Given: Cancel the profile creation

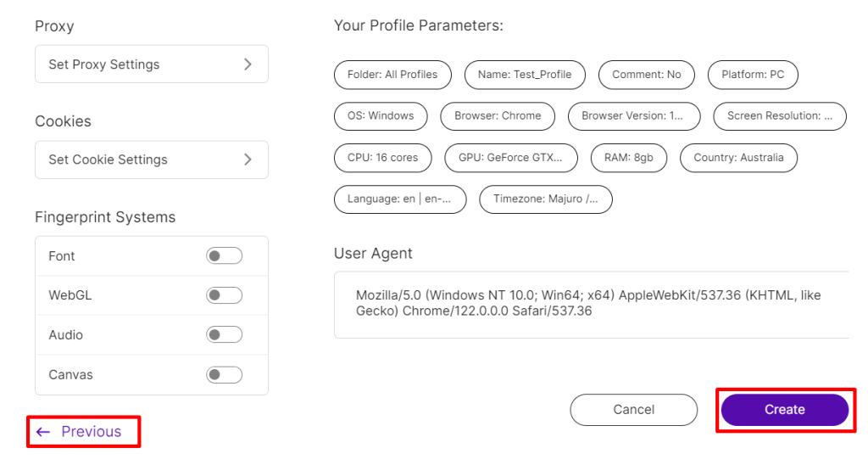Looking at the screenshot, I should coord(634,410).
